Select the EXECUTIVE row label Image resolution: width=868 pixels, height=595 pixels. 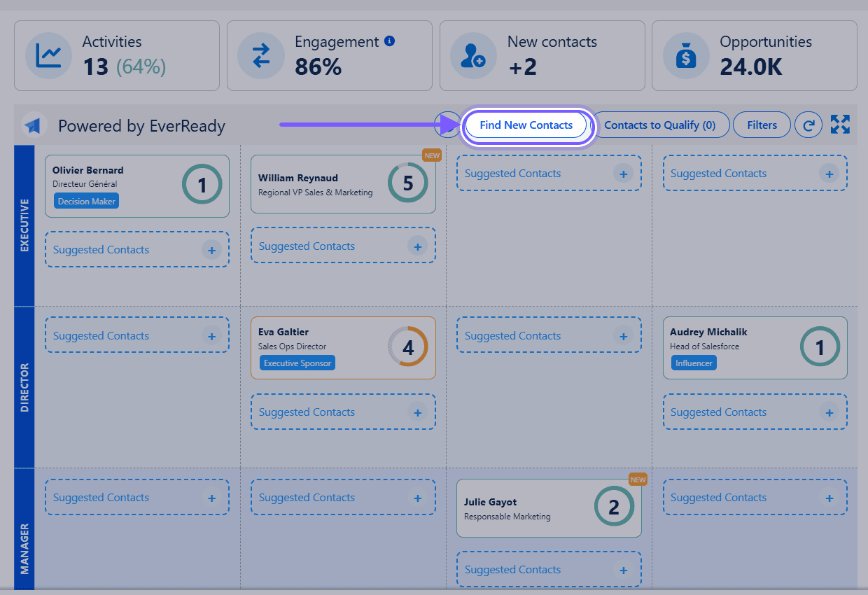point(24,225)
